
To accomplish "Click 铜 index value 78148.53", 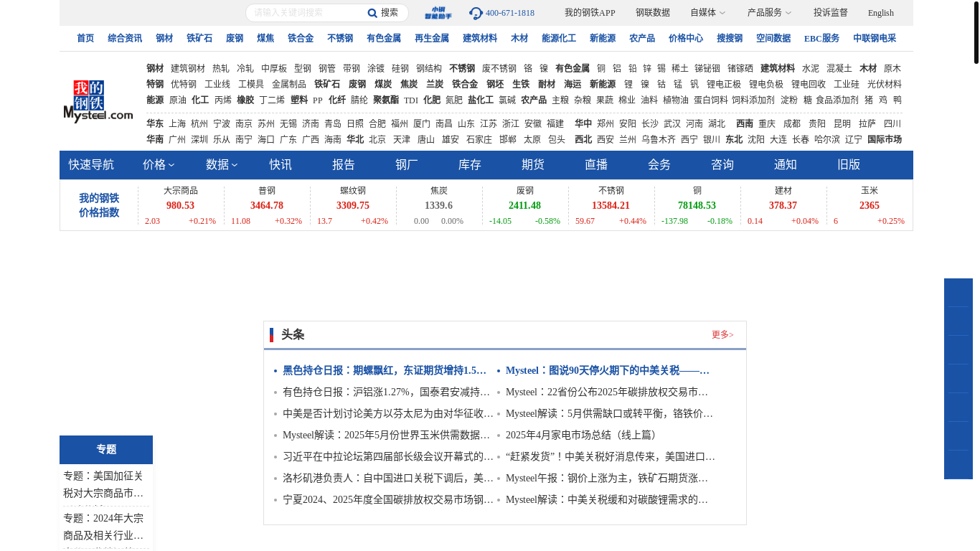I will click(697, 206).
